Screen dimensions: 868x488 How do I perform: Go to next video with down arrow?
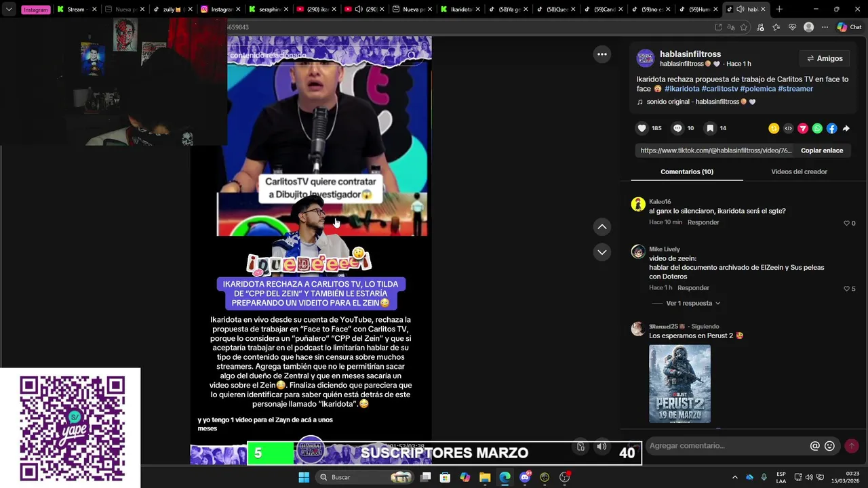click(601, 252)
